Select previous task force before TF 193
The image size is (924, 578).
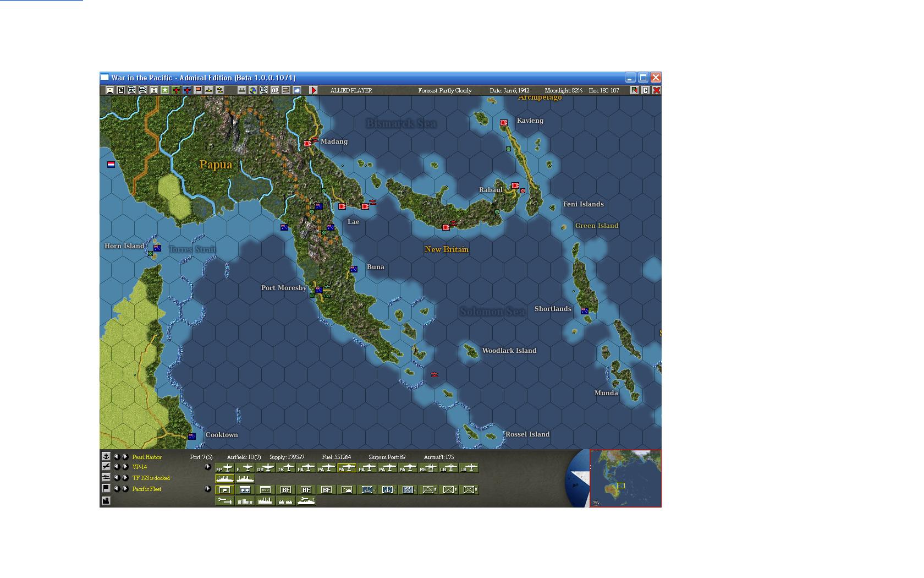[117, 477]
